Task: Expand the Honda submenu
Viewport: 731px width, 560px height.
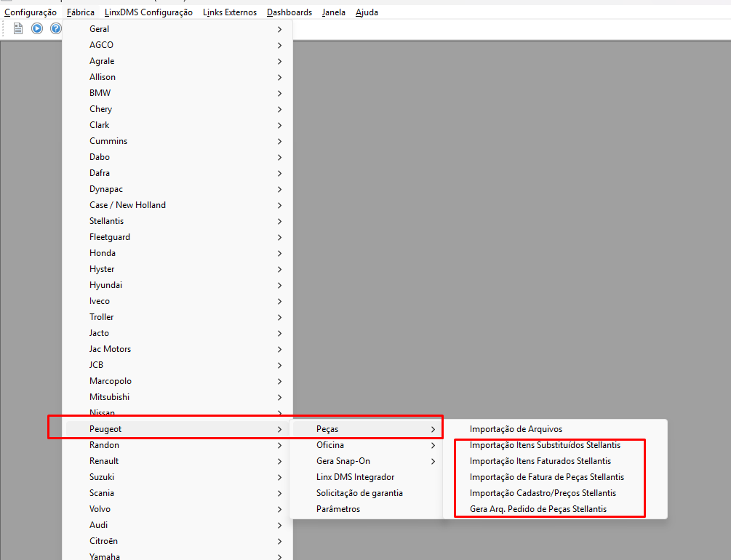Action: pos(177,252)
